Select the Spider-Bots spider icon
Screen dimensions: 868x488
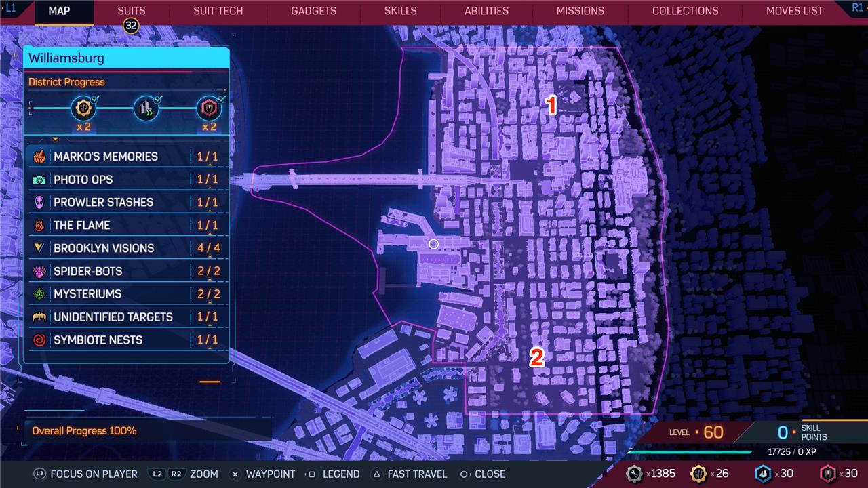39,271
